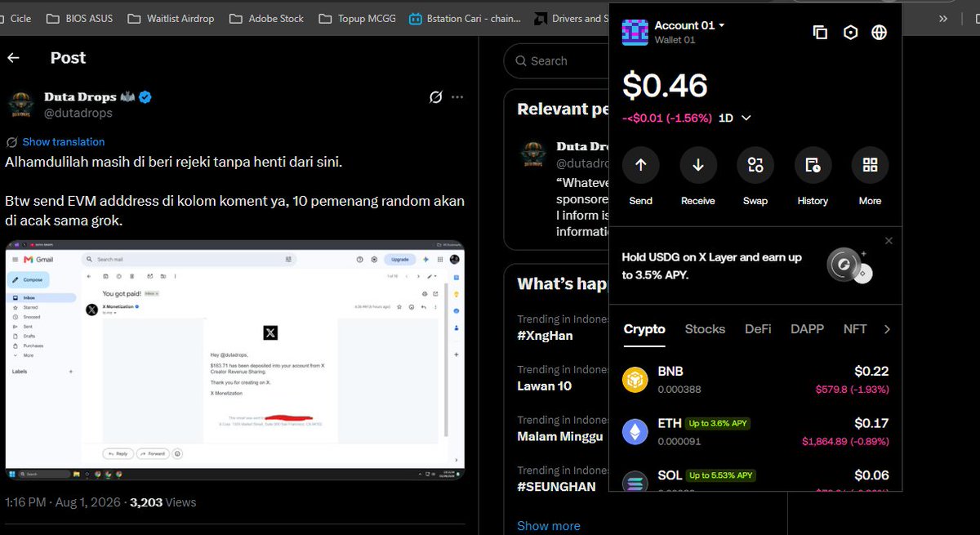
Task: Open Adobe Stock bookmark folder
Action: pos(266,18)
